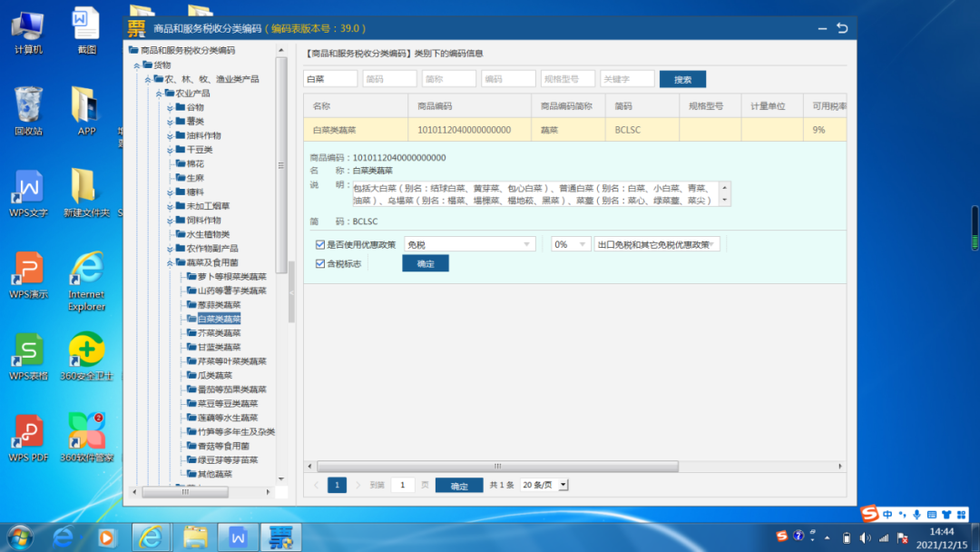
Task: Open 360安全卫士 desktop shortcut
Action: click(86, 356)
